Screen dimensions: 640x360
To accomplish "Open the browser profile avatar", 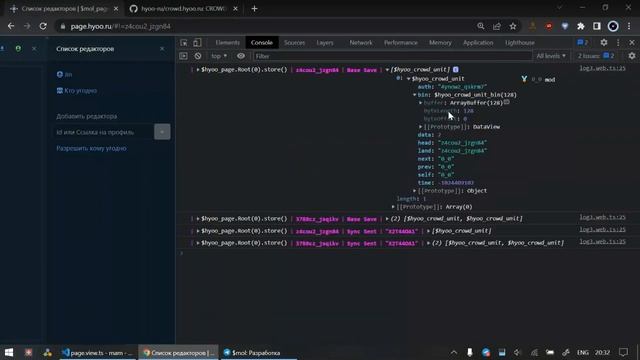I will [613, 26].
